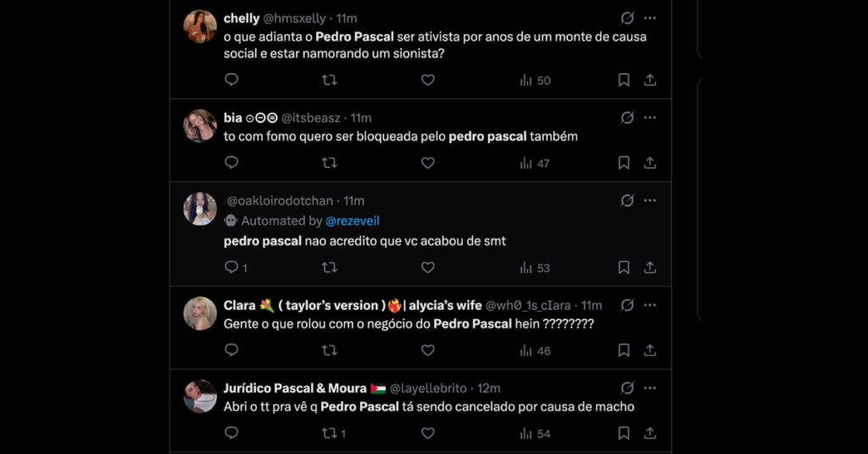This screenshot has width=868, height=454.
Task: Repost the Jurídico Pascal & Moura tweet
Action: (x=330, y=433)
